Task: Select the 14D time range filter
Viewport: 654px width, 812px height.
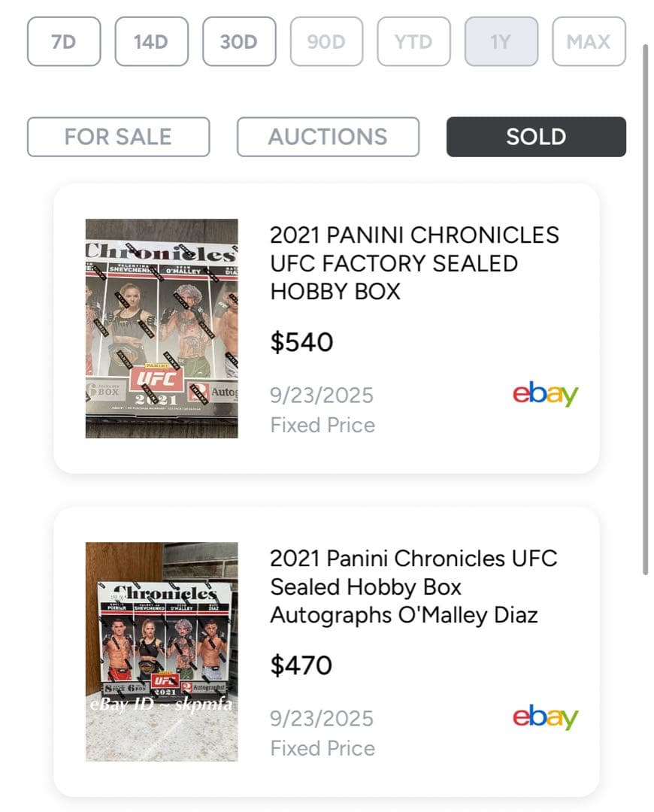Action: (150, 42)
